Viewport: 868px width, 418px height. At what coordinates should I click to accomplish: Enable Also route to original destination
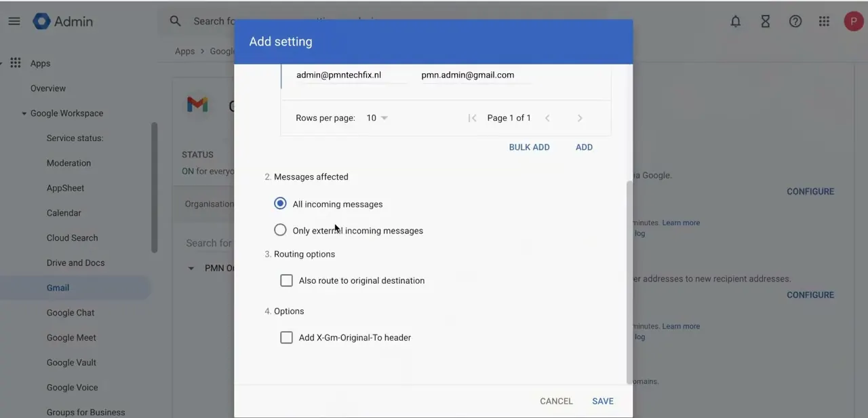tap(286, 280)
